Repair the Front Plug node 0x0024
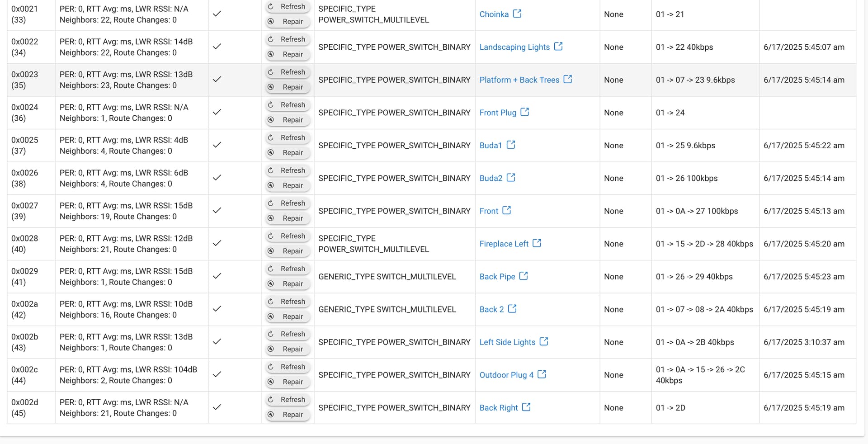 (x=288, y=120)
